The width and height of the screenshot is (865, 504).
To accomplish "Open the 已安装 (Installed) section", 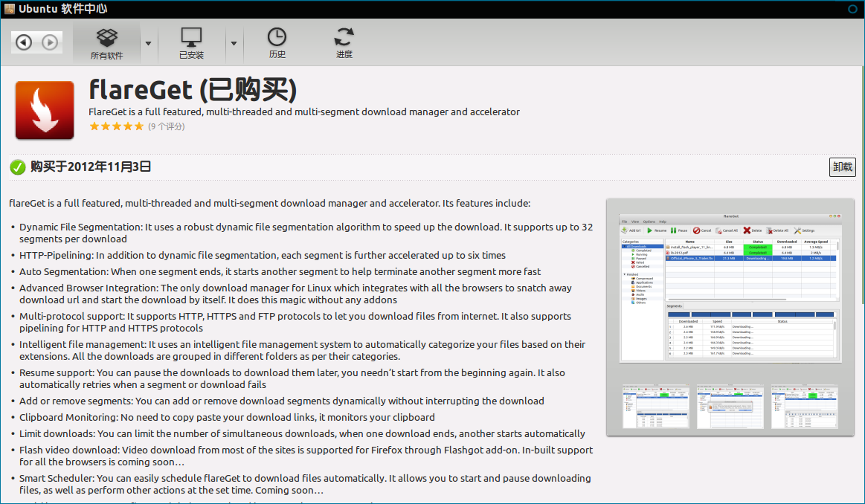I will pos(191,43).
